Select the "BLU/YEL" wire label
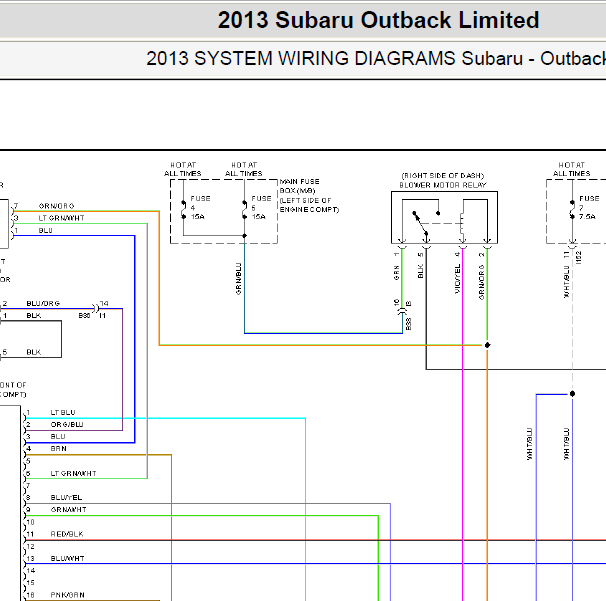 (66, 497)
